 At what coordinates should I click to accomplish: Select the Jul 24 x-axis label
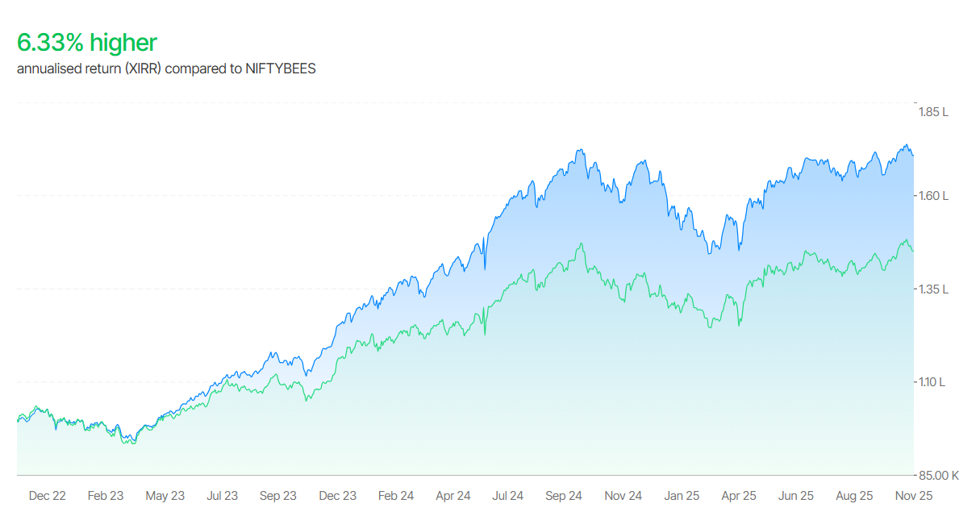[507, 496]
